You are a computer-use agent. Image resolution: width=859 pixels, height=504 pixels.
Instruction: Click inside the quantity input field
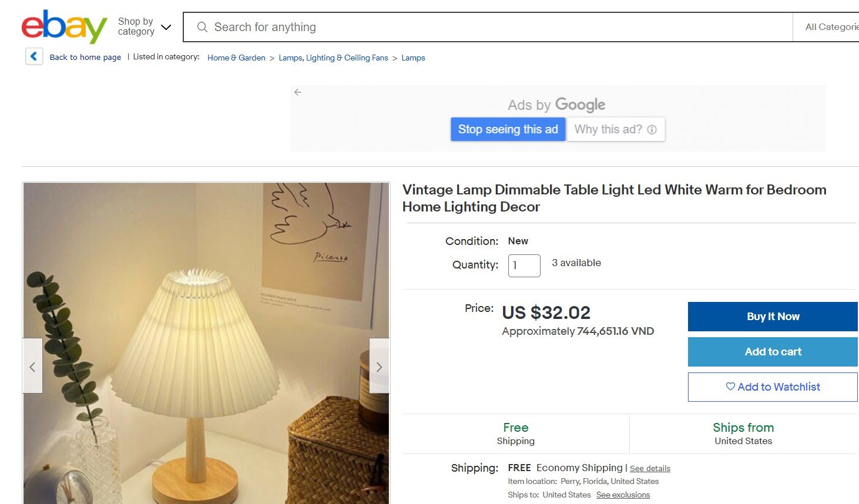(x=524, y=266)
